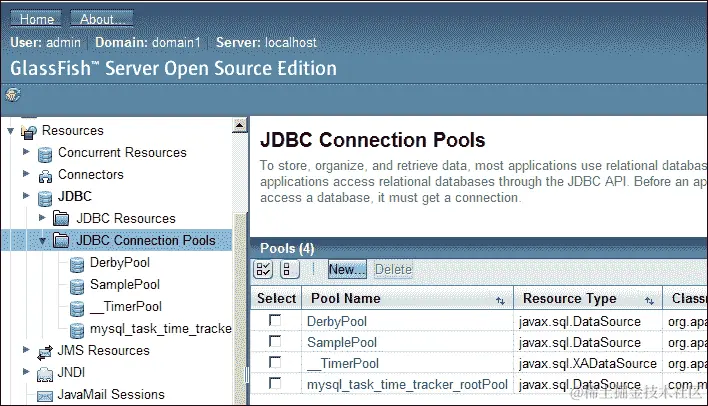Click javax.sql.XADataSource cell in __TimerPool row
Viewport: 708px width, 406px height.
click(x=588, y=364)
